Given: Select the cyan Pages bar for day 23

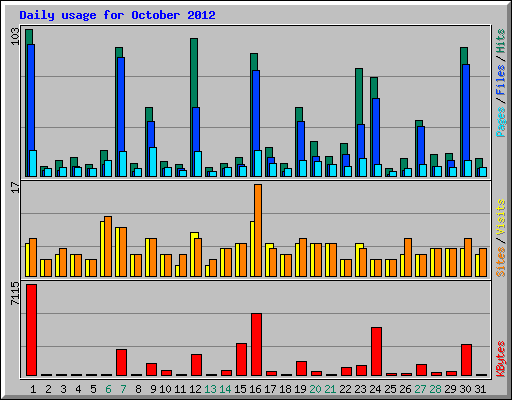Looking at the screenshot, I should point(363,167).
